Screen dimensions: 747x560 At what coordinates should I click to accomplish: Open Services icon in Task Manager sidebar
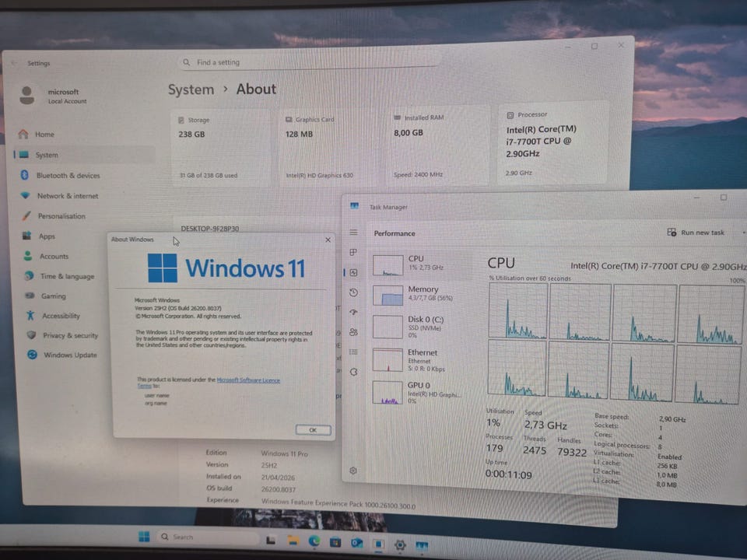tap(353, 372)
